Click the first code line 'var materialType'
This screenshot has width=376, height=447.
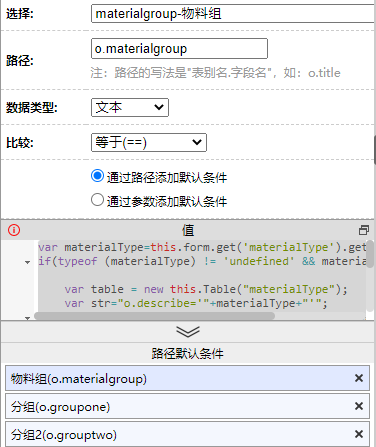[x=202, y=247]
